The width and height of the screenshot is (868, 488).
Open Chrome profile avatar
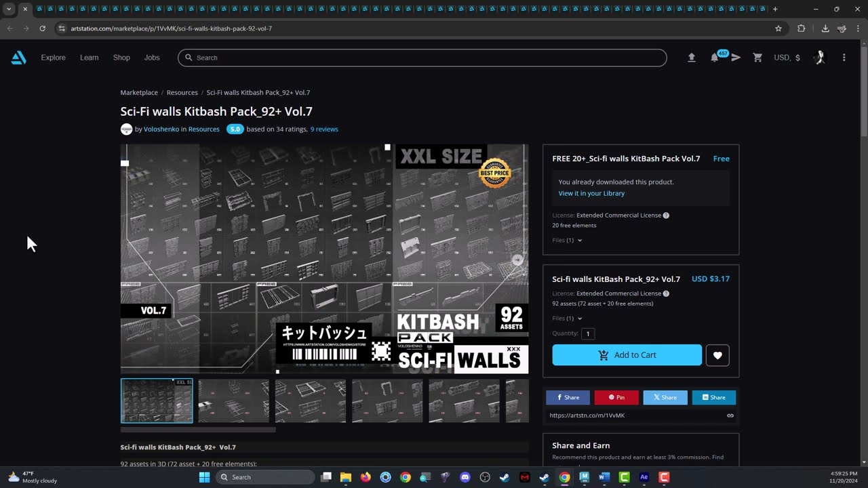coord(842,28)
